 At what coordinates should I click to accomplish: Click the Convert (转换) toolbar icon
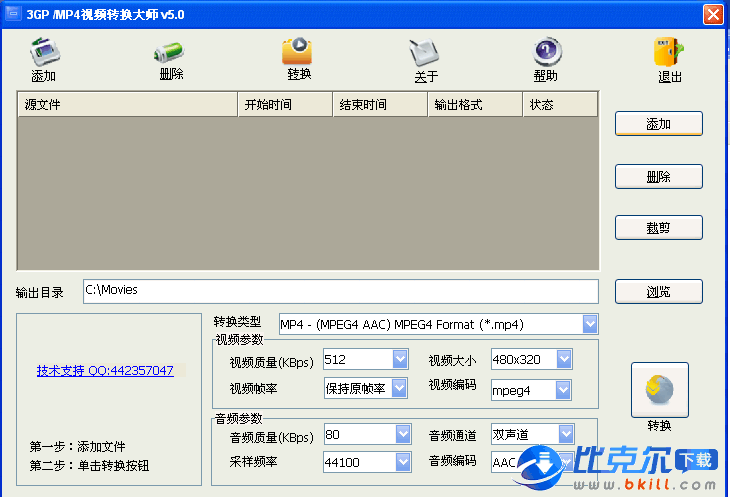[297, 51]
